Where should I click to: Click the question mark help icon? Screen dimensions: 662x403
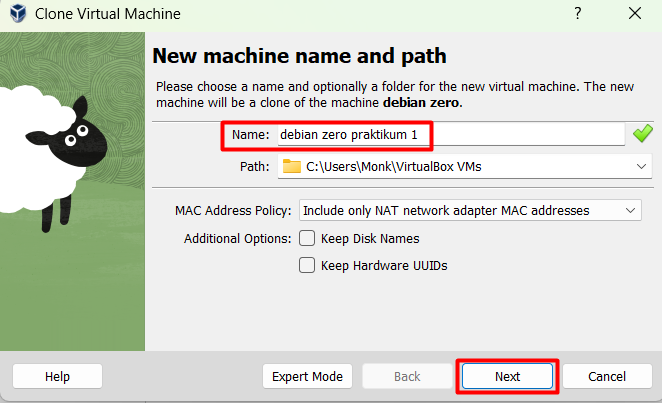(x=578, y=14)
